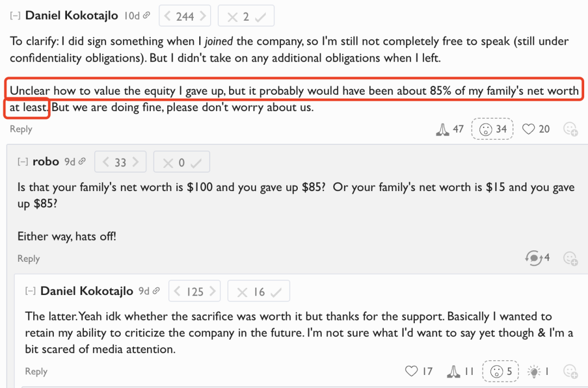Click praying hands reaction showing 47
This screenshot has width=588, height=388.
pyautogui.click(x=450, y=129)
